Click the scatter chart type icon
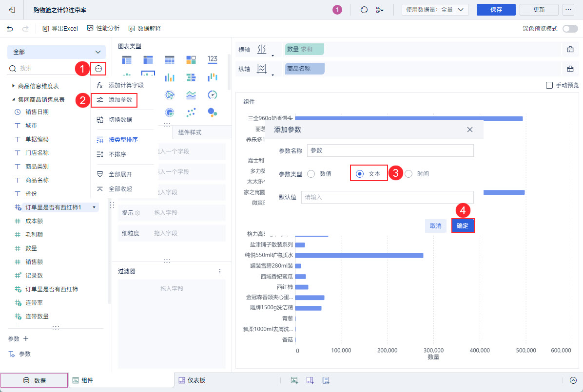This screenshot has width=583, height=392. click(191, 112)
